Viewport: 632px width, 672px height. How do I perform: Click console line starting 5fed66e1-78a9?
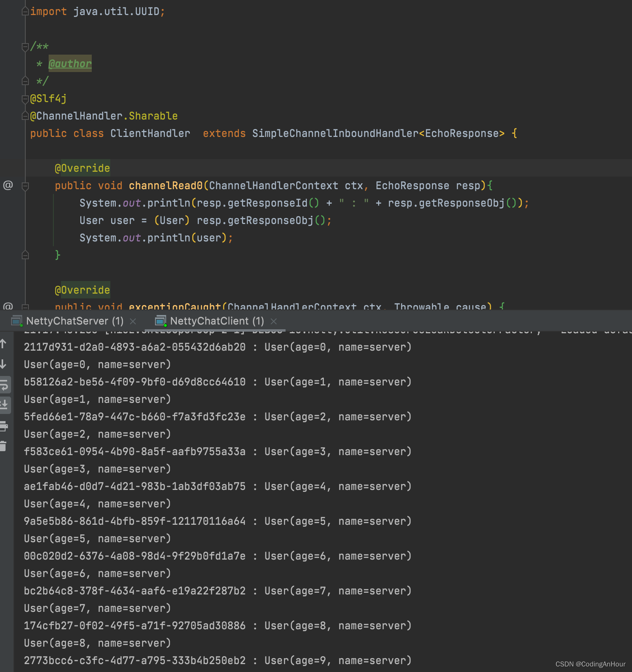pos(218,417)
